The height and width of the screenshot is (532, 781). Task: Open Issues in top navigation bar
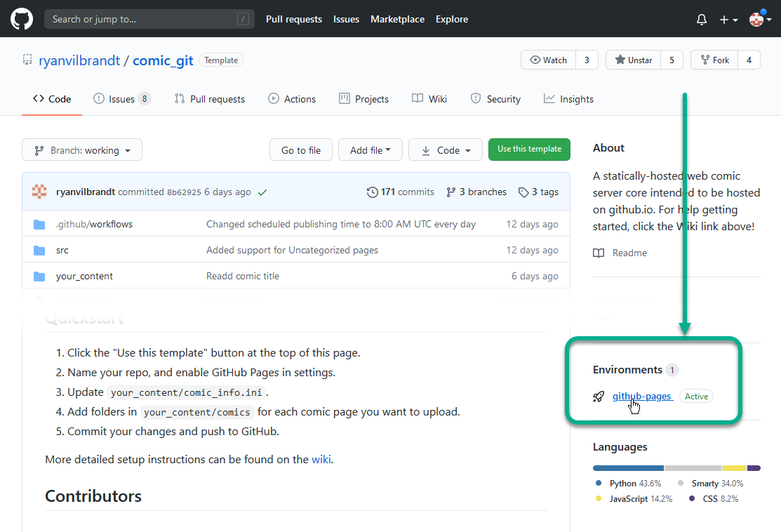(346, 19)
